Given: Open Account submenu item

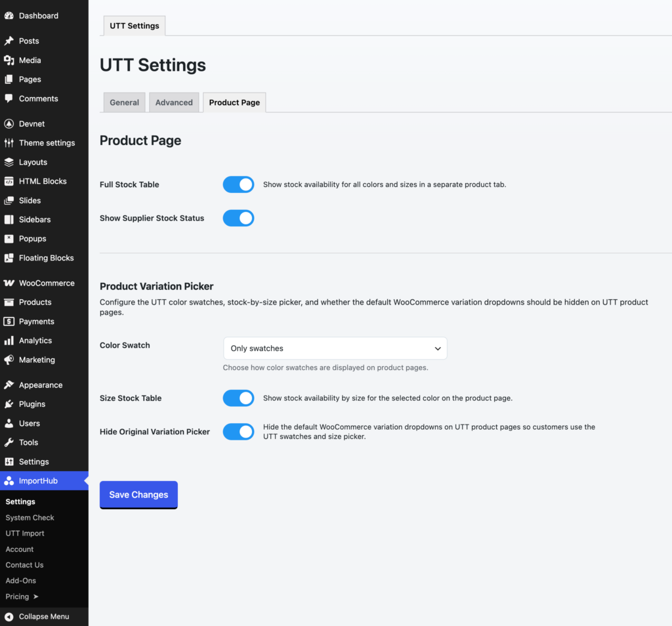Looking at the screenshot, I should [x=20, y=549].
